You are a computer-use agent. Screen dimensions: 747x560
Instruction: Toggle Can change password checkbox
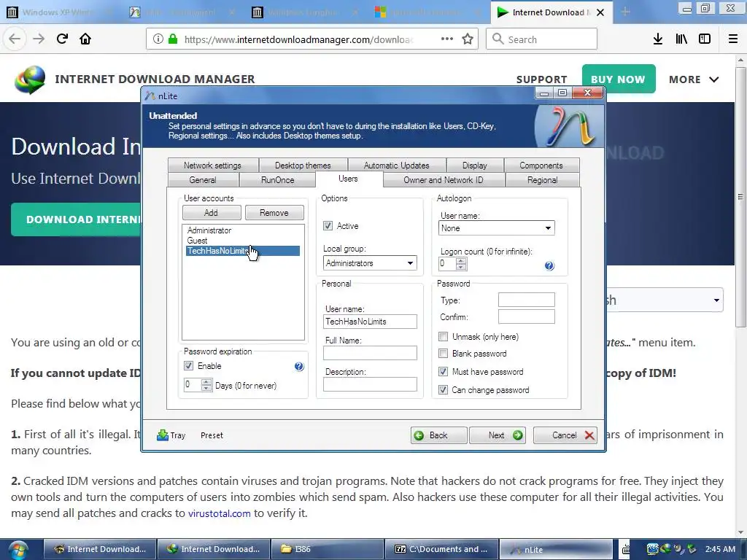coord(443,390)
